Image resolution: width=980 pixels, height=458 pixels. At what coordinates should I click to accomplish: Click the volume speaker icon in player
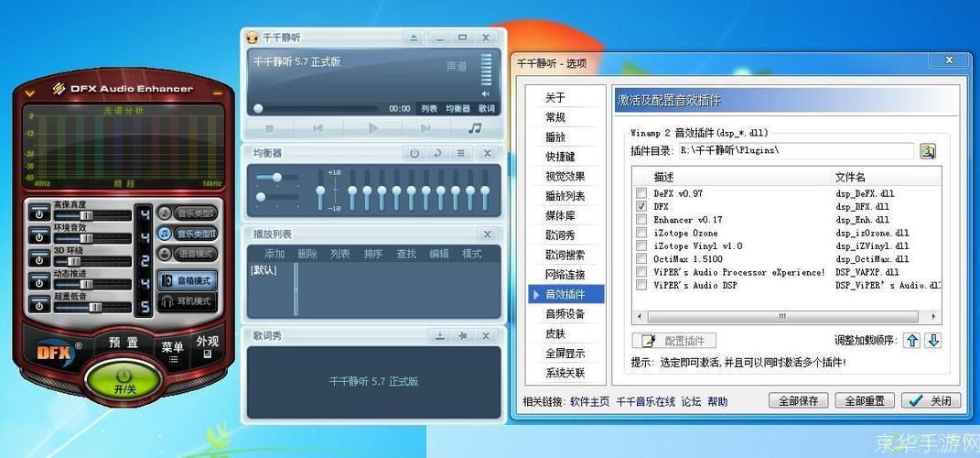click(486, 93)
